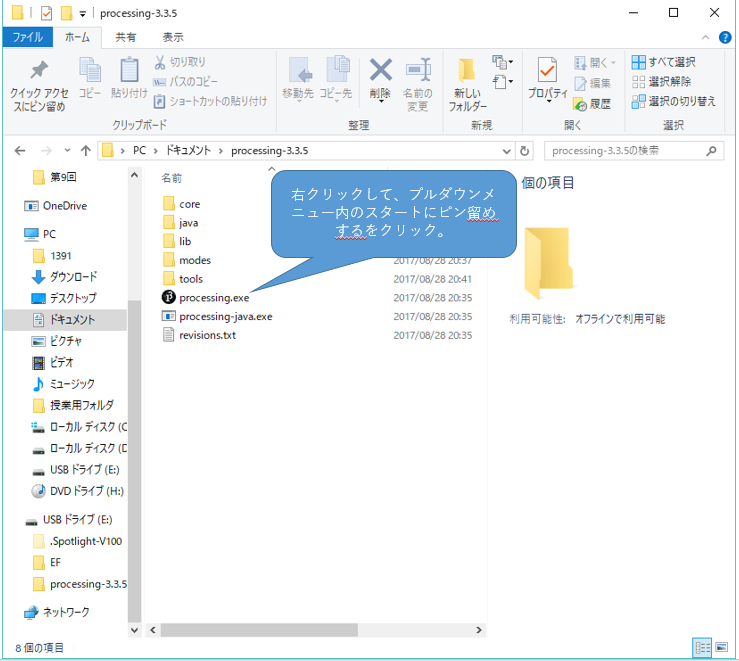Switch to Large icons view icon
The width and height of the screenshot is (739, 661).
point(722,647)
